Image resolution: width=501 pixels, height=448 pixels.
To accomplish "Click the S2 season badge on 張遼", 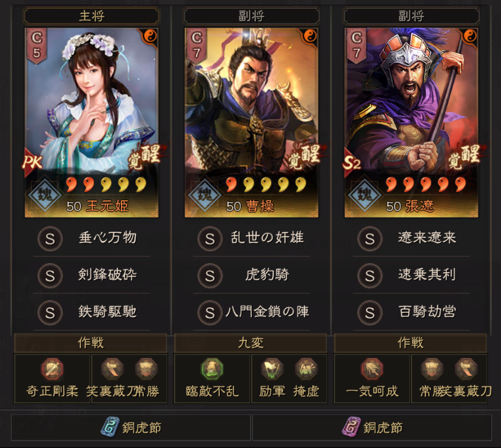I will [x=352, y=163].
